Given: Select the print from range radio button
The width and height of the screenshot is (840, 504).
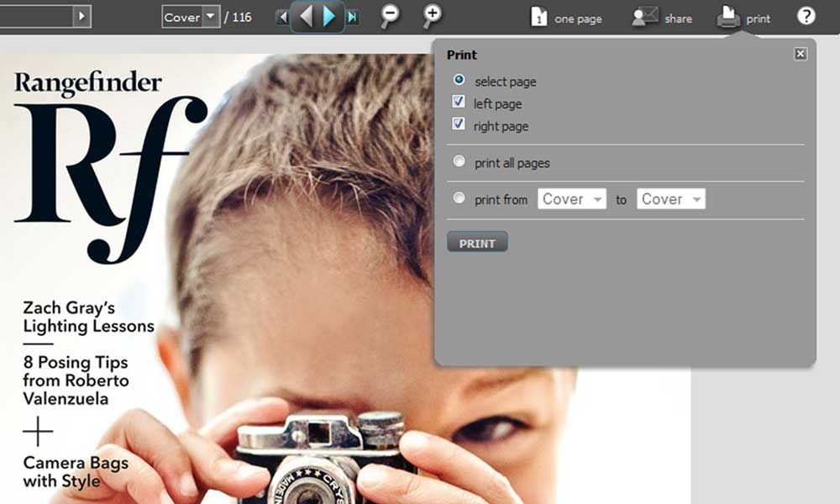Looking at the screenshot, I should coord(459,198).
